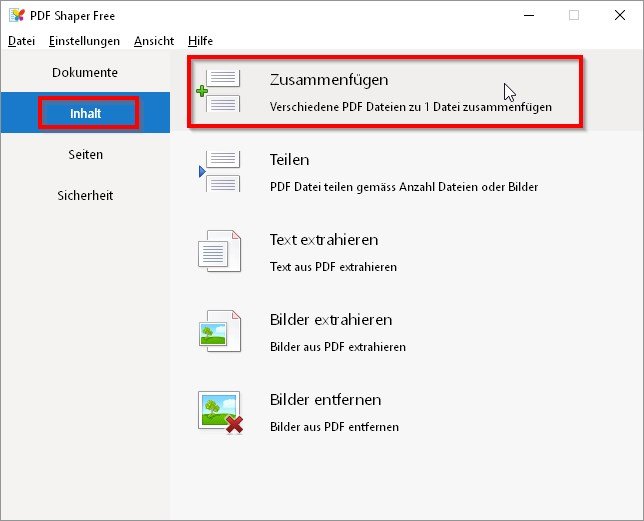
Task: Click the 'Bilder aus PDF entfernen' description
Action: pyautogui.click(x=334, y=427)
